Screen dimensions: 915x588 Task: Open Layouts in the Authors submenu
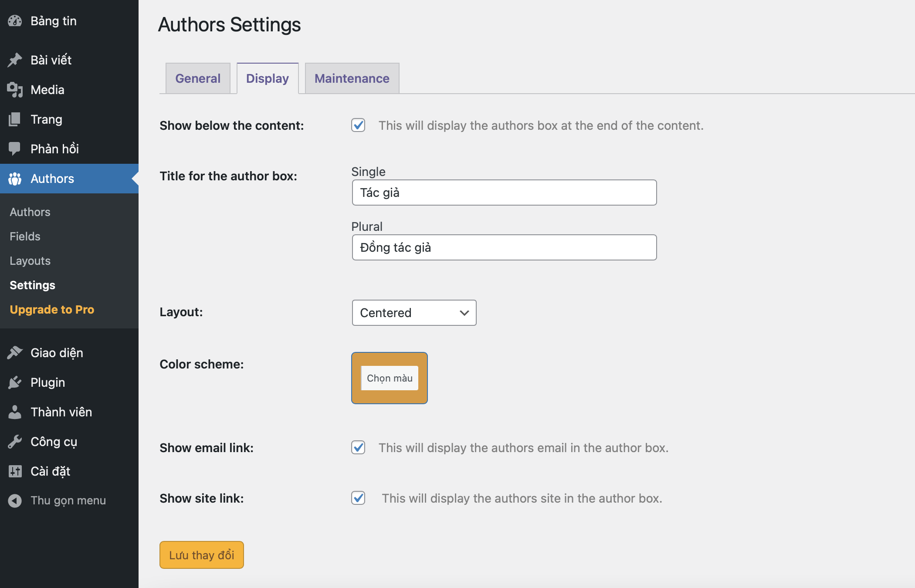pyautogui.click(x=30, y=261)
